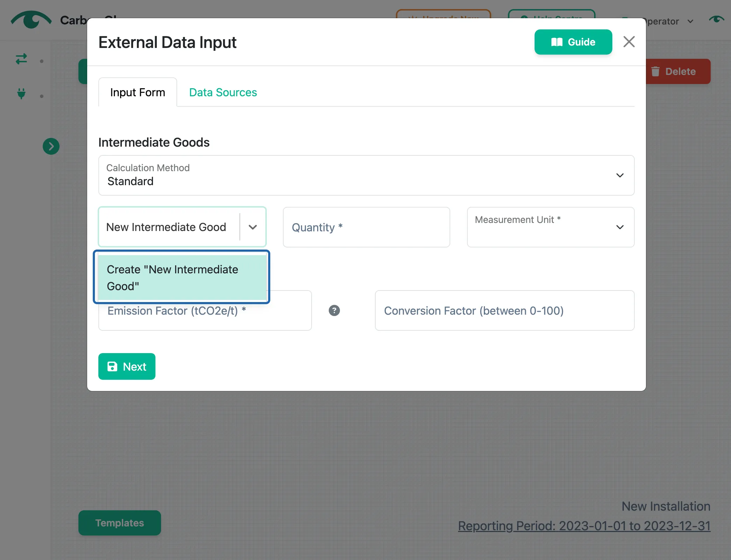The height and width of the screenshot is (560, 731).
Task: Click the Emission Factor (tCO2e/t) field
Action: (205, 311)
